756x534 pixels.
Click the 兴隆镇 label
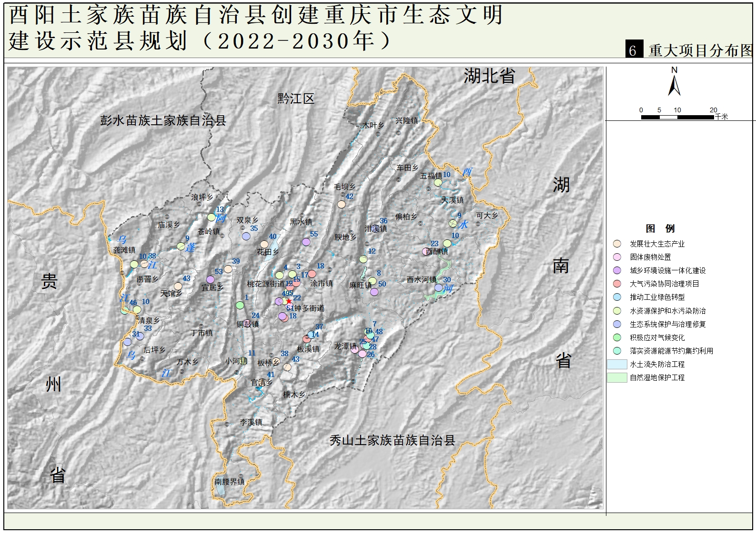[x=406, y=121]
